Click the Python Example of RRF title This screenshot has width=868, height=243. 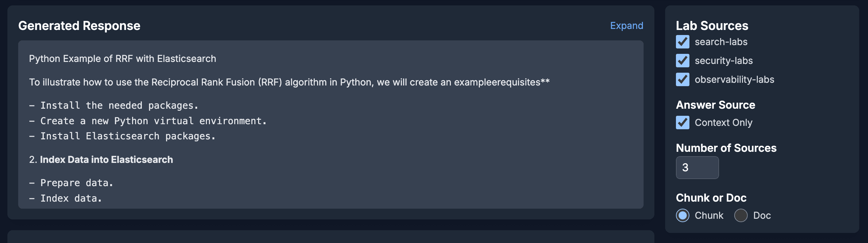(123, 58)
